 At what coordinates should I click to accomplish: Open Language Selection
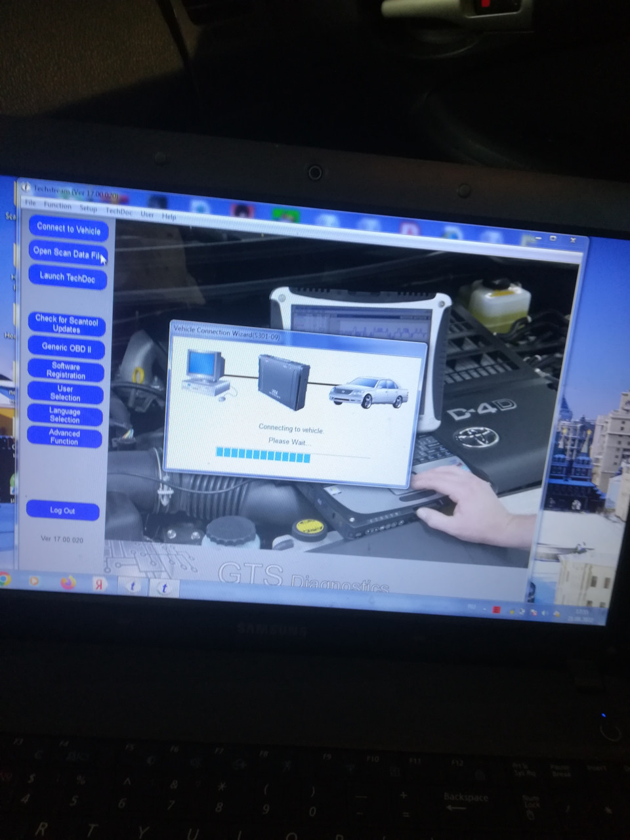coord(64,415)
